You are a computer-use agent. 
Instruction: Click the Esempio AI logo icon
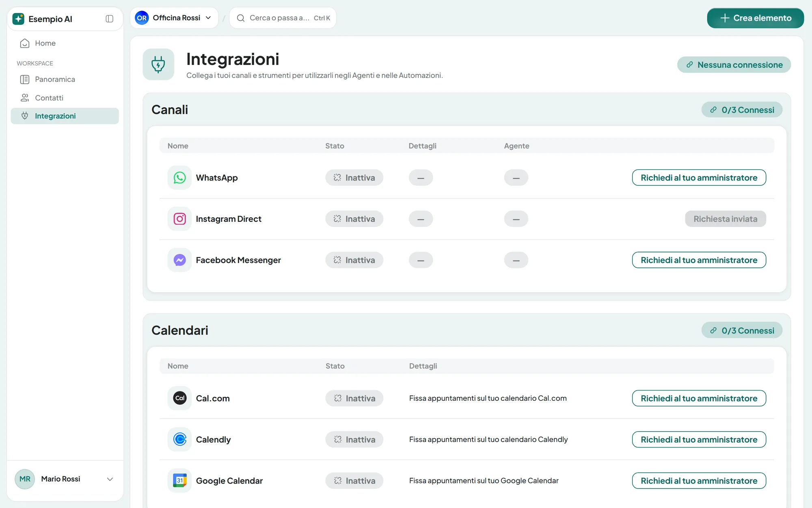click(x=18, y=19)
